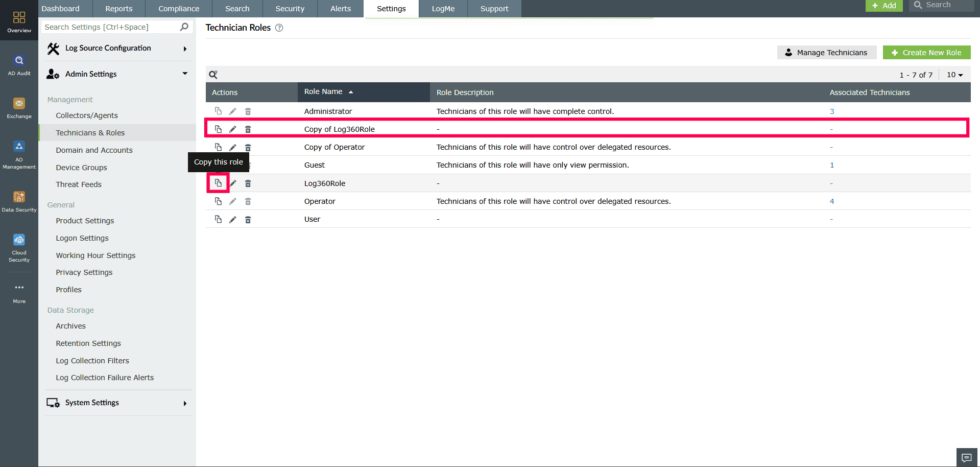Click the Overview grid icon

coord(19,17)
